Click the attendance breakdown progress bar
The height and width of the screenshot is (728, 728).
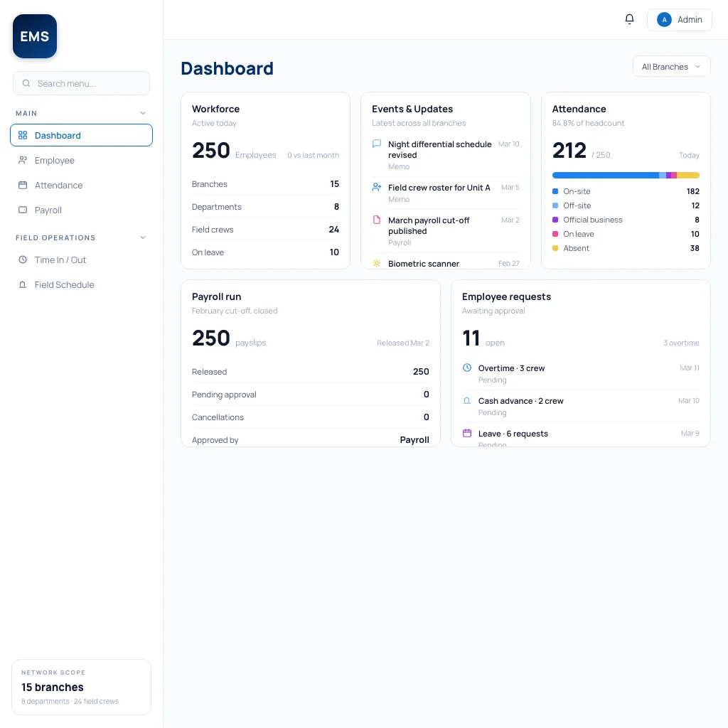click(x=626, y=175)
